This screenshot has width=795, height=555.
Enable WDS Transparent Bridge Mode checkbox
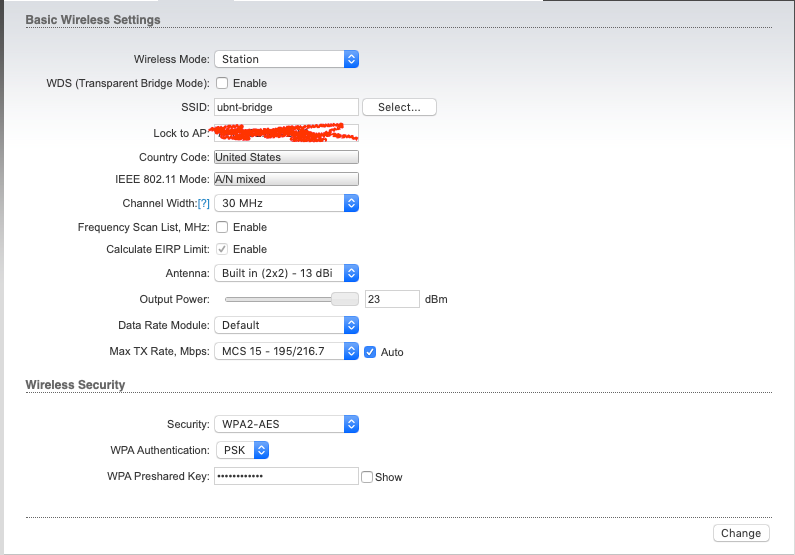point(222,83)
